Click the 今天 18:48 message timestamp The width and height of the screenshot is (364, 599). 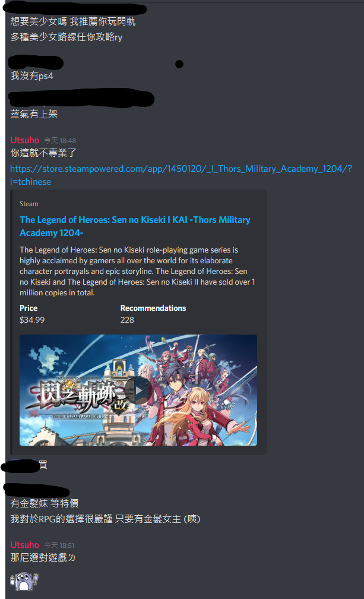click(x=60, y=141)
